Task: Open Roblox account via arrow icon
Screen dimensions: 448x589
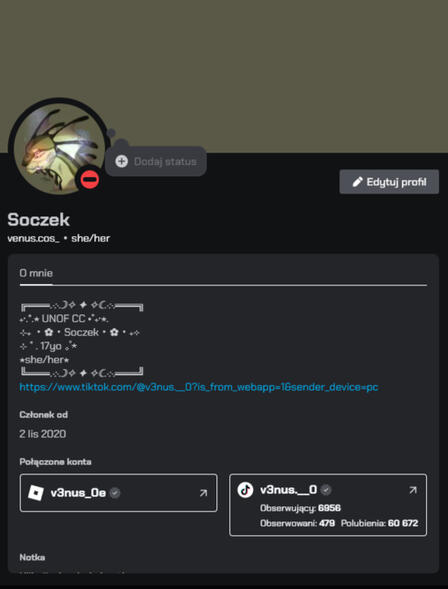Action: [203, 493]
